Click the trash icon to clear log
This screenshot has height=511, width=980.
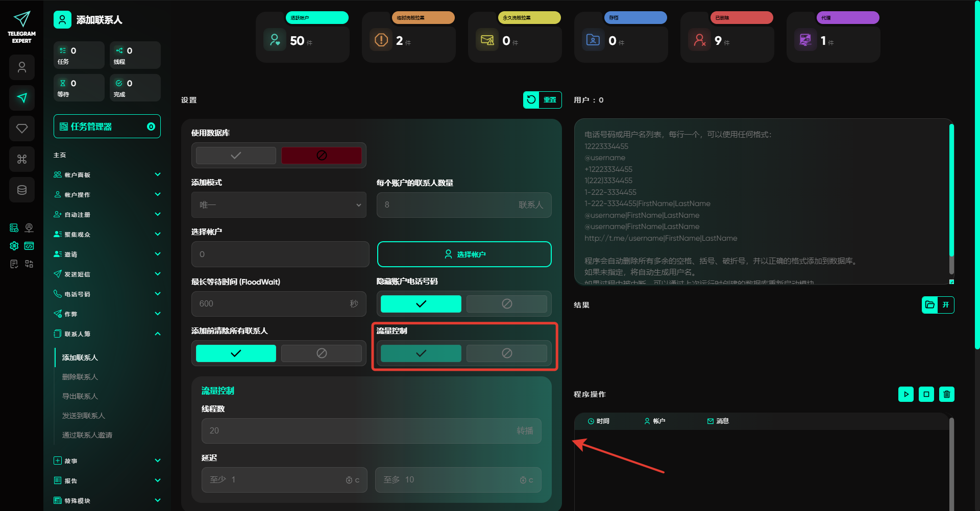pos(946,394)
